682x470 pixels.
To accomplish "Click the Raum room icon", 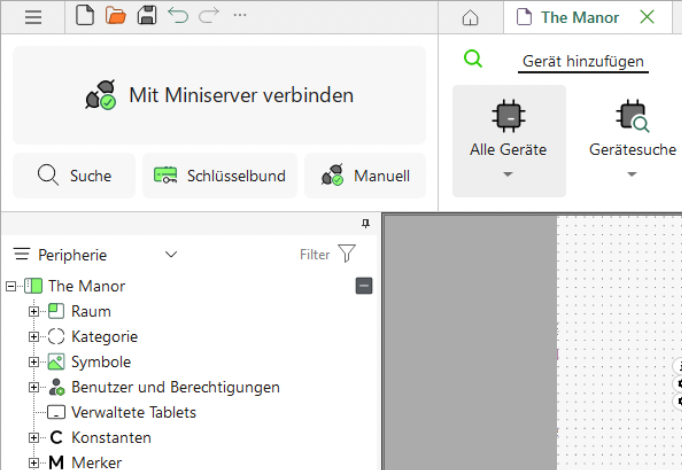I will (56, 311).
